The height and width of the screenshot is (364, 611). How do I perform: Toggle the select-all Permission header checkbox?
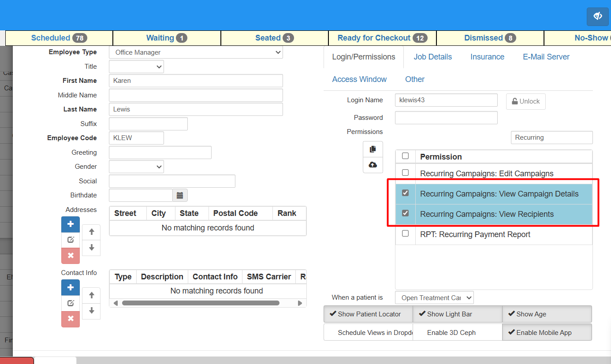point(406,156)
